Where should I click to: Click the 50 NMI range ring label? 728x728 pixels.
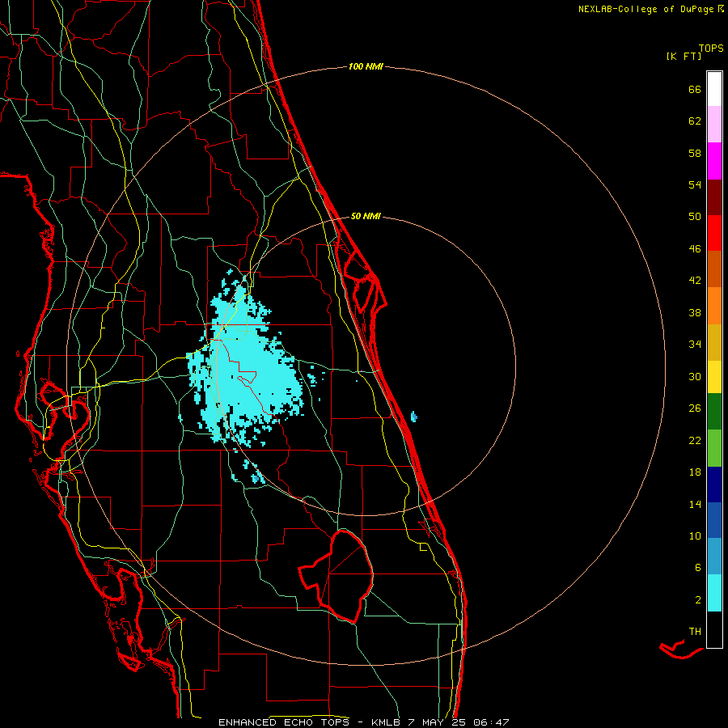pos(366,216)
